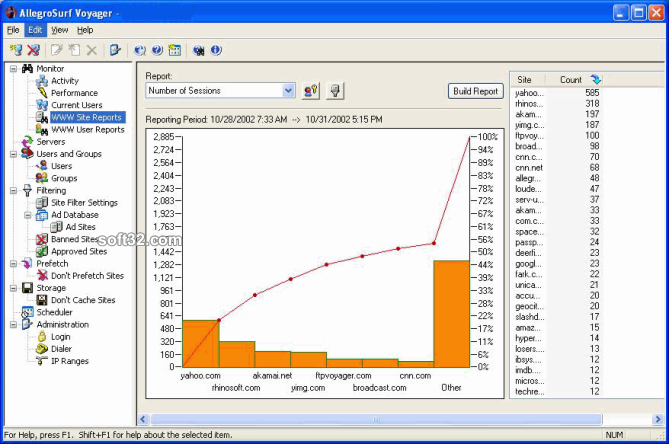Open the File menu
The image size is (669, 444).
click(x=13, y=30)
